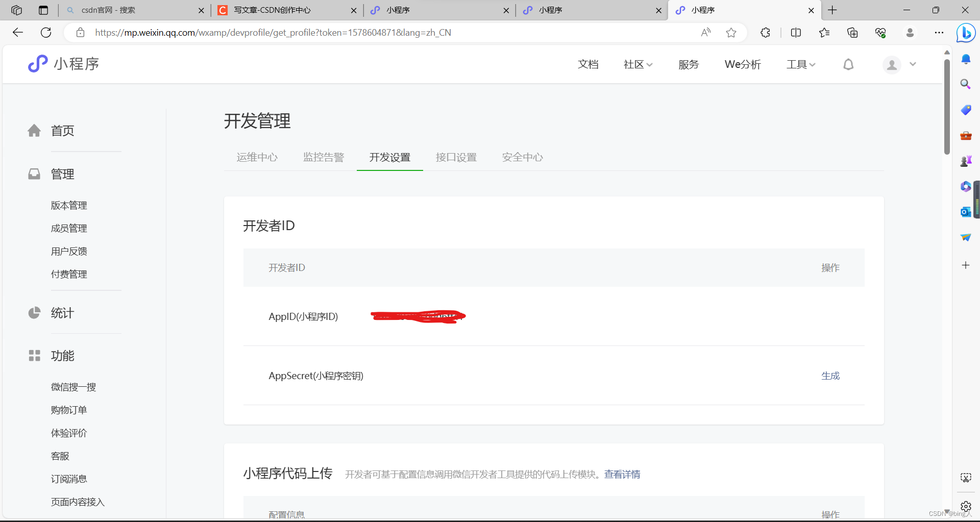Viewport: 980px width, 522px height.
Task: Click the page vertical scrollbar thumb
Action: [x=947, y=106]
